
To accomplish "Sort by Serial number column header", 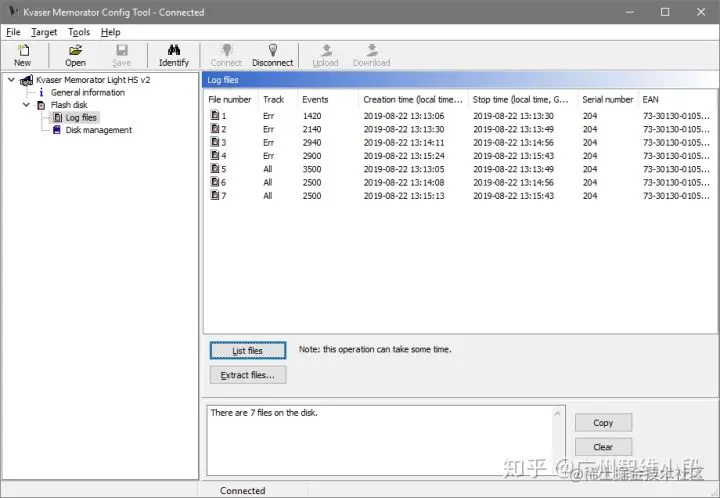I will [x=608, y=100].
